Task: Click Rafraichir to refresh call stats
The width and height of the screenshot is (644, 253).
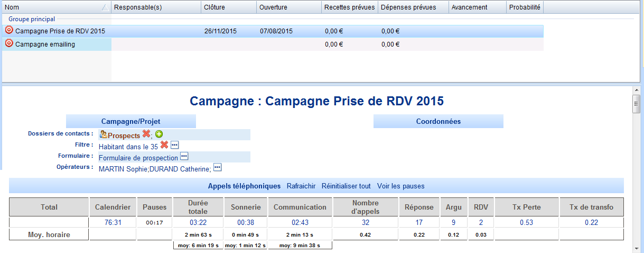Action: tap(301, 186)
